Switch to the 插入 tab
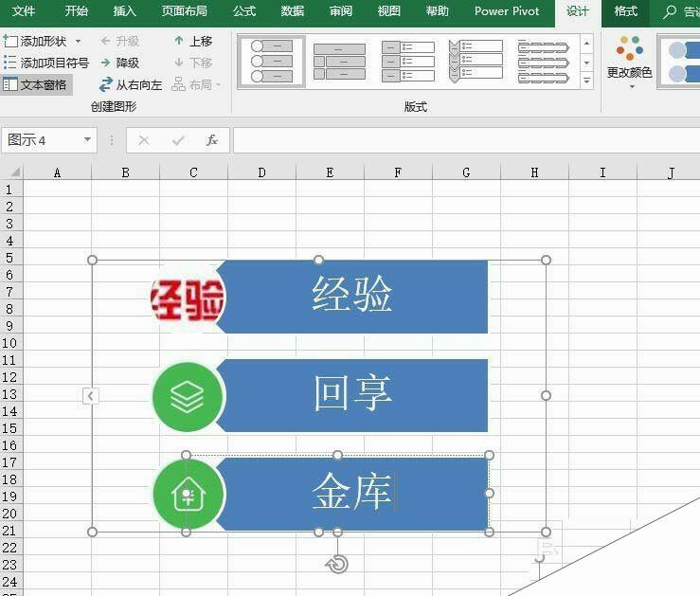 pos(124,11)
